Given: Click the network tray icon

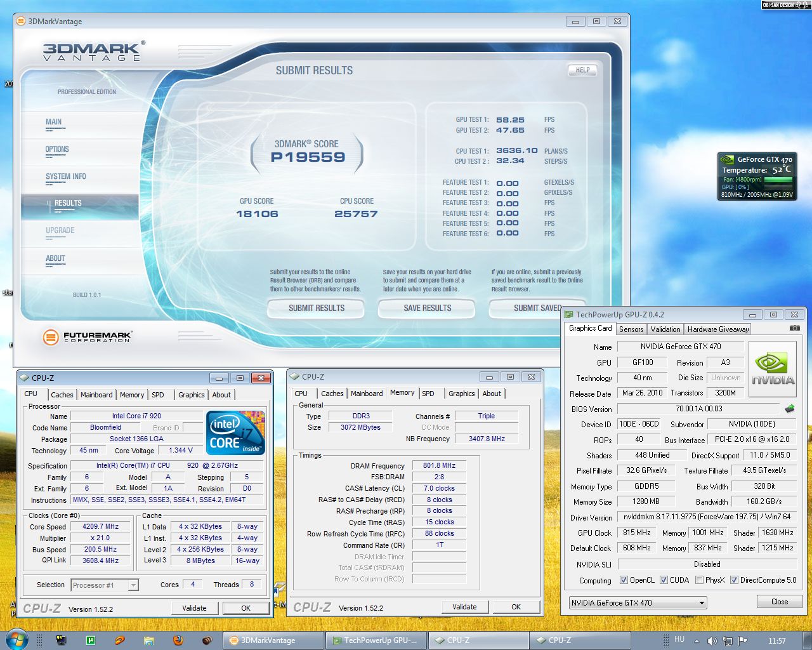Looking at the screenshot, I should (728, 641).
